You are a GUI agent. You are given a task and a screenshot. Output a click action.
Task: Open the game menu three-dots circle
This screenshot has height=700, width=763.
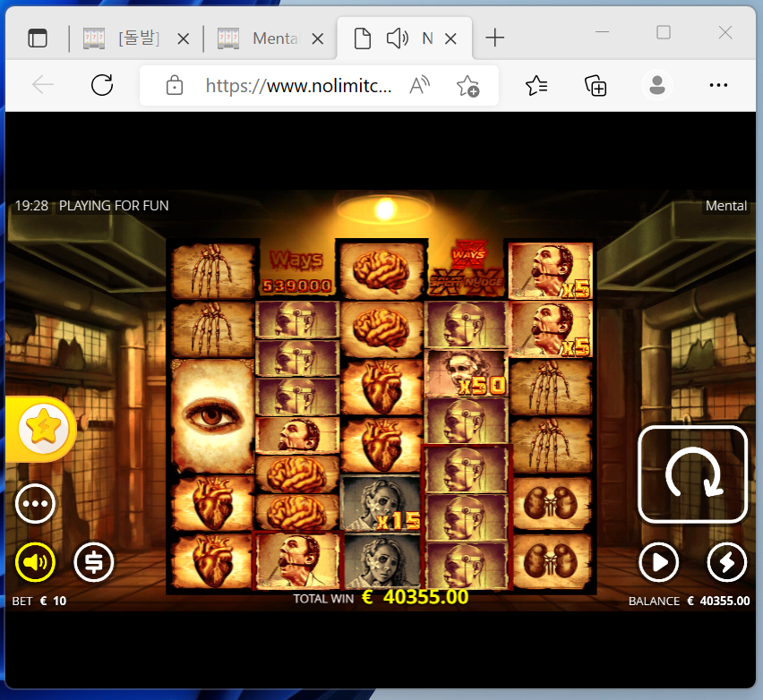[x=35, y=503]
